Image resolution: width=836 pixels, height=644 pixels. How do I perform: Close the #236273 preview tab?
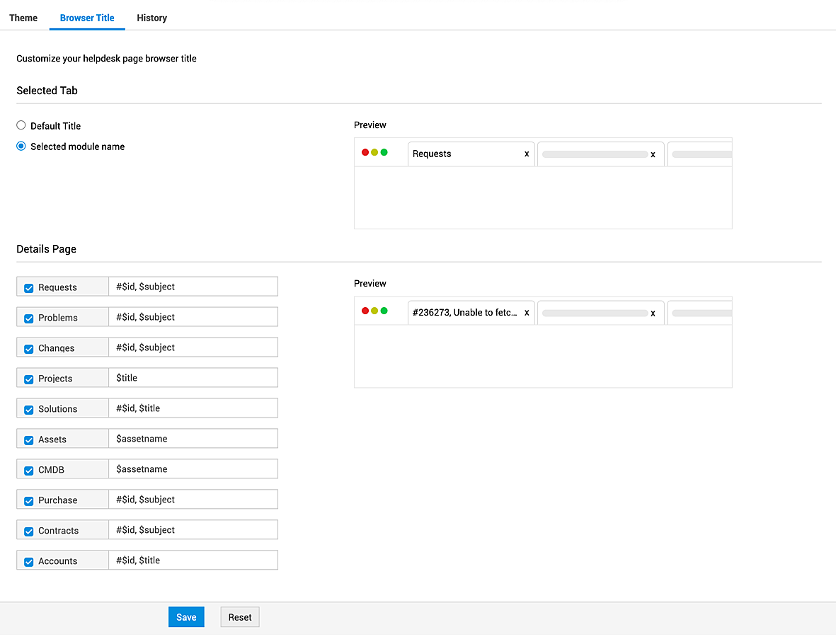[527, 313]
